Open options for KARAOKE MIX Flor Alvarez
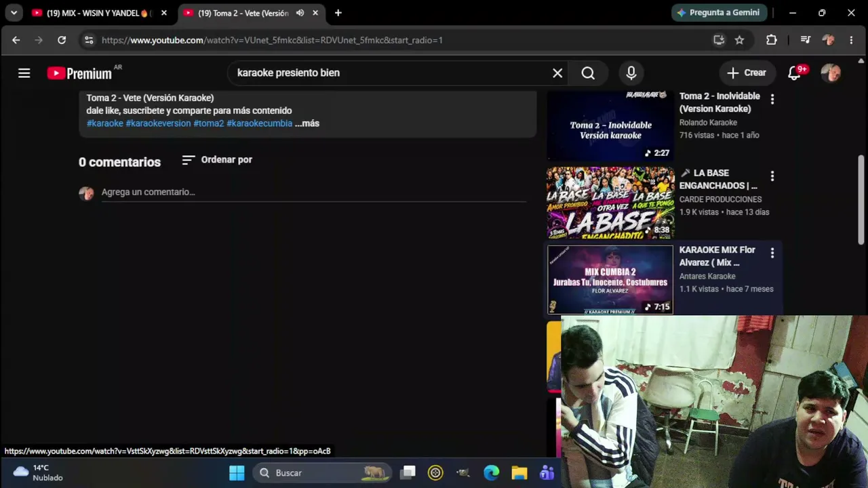The height and width of the screenshot is (488, 868). (x=772, y=253)
